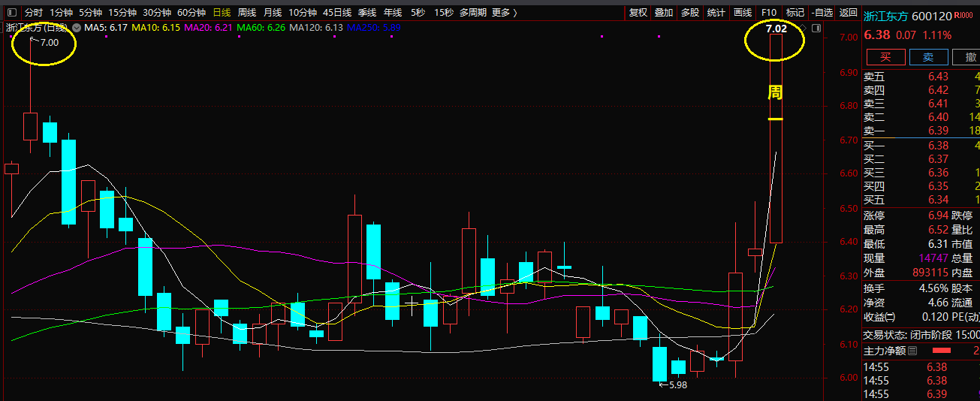Viewport: 980px width, 401px height.
Task: Click 卖四 ask row at 6.42
Action: click(921, 90)
